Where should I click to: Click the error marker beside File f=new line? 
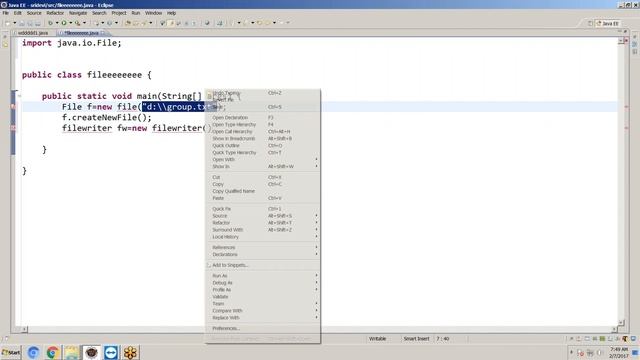point(13,107)
